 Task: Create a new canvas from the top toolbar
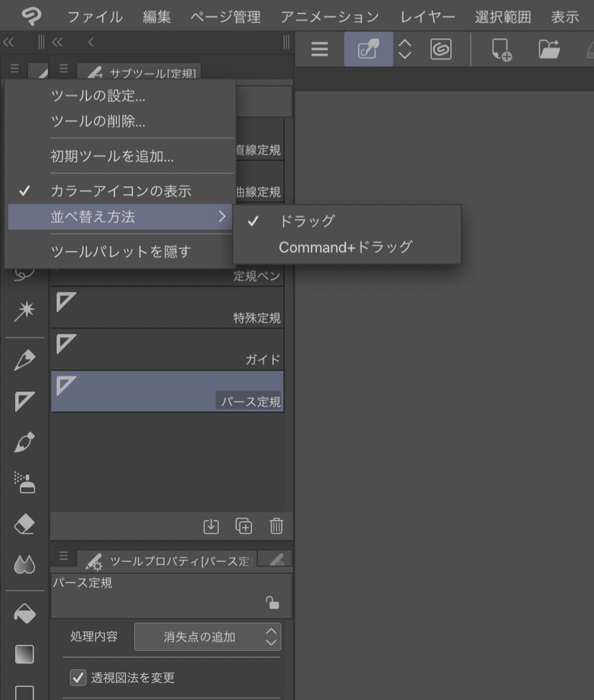click(500, 49)
